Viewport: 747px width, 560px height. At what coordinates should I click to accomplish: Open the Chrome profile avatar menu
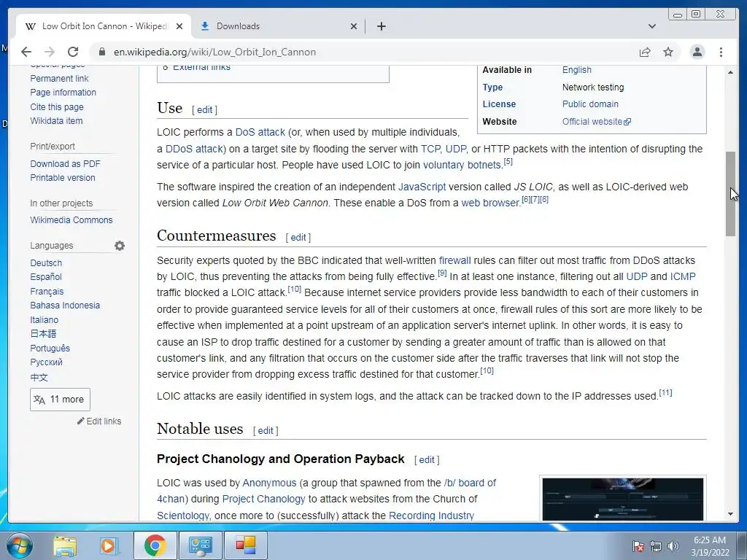coord(697,52)
